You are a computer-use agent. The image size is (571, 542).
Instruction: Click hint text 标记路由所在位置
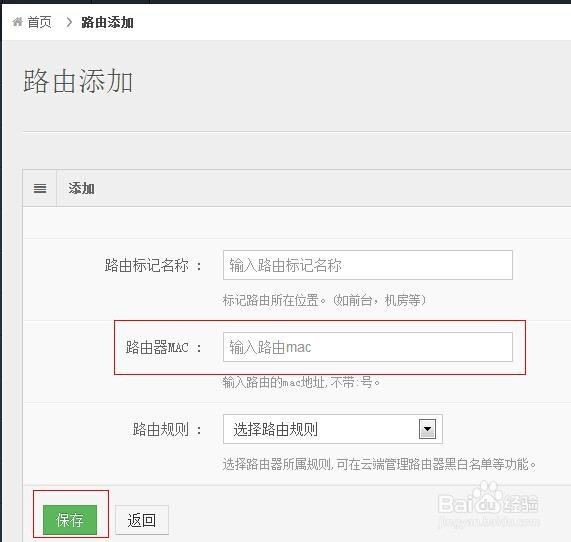(324, 301)
